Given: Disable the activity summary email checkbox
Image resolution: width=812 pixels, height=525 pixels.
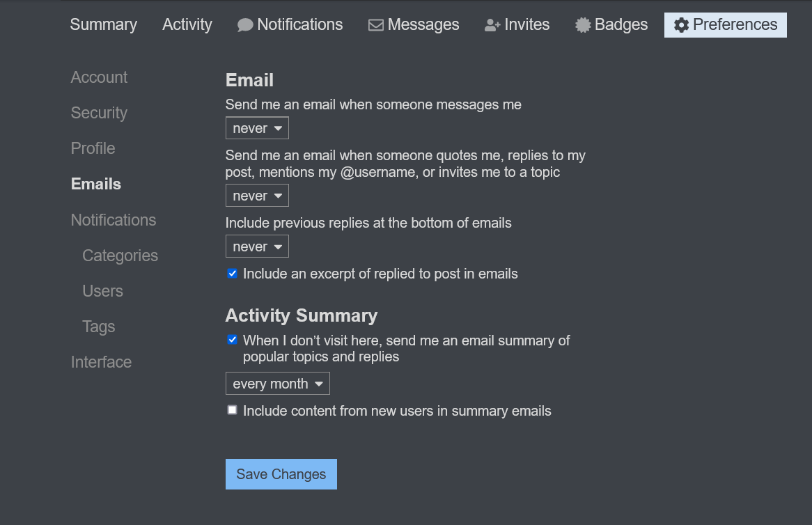Looking at the screenshot, I should tap(233, 340).
